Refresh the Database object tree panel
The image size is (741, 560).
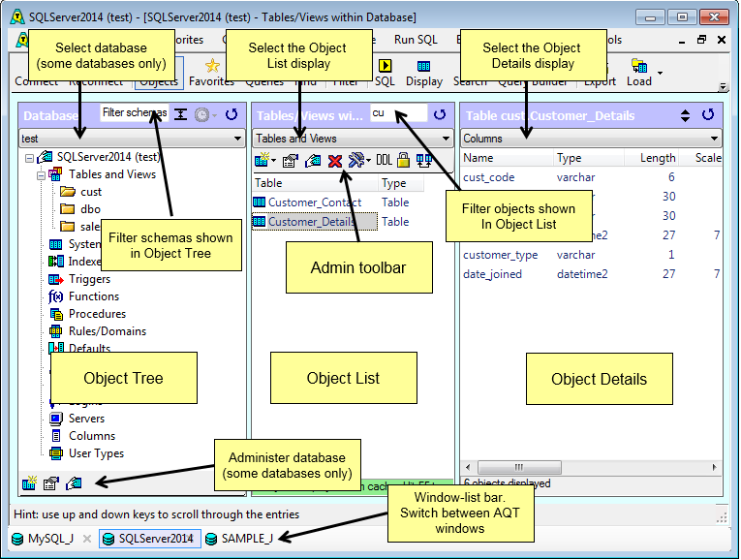[x=232, y=114]
